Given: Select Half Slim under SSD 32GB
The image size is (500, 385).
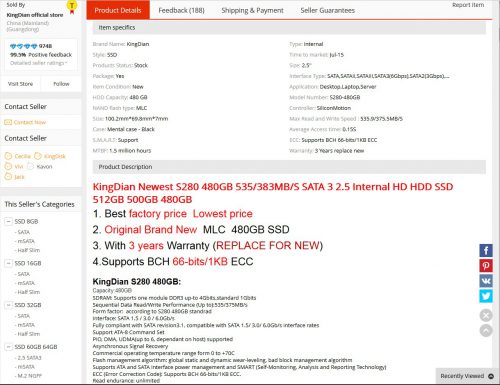Looking at the screenshot, I should tap(28, 334).
